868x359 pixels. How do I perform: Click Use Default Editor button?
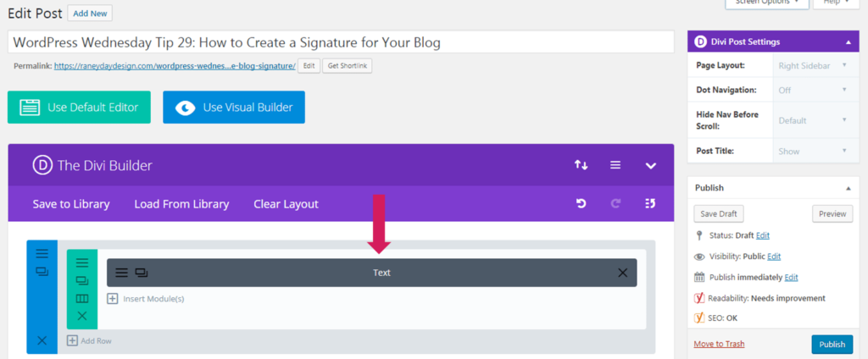click(79, 108)
